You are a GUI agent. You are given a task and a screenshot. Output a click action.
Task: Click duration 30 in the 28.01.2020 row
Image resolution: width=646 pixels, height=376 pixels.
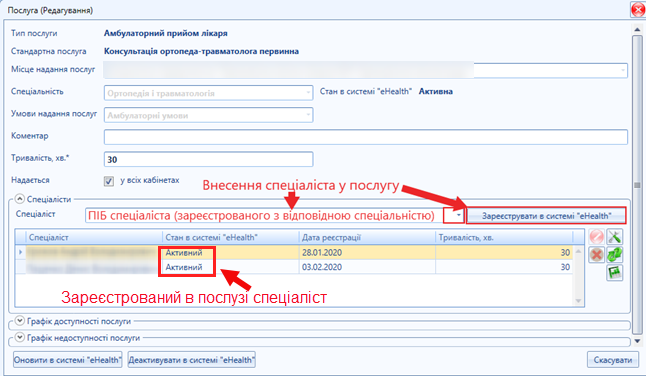(565, 252)
